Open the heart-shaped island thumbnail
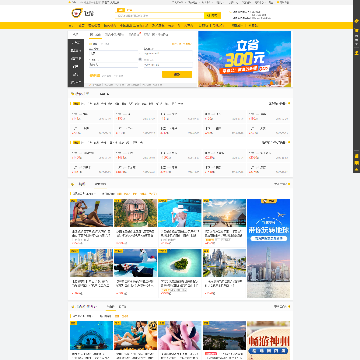Viewport: 360px width, 360px height. (x=180, y=263)
